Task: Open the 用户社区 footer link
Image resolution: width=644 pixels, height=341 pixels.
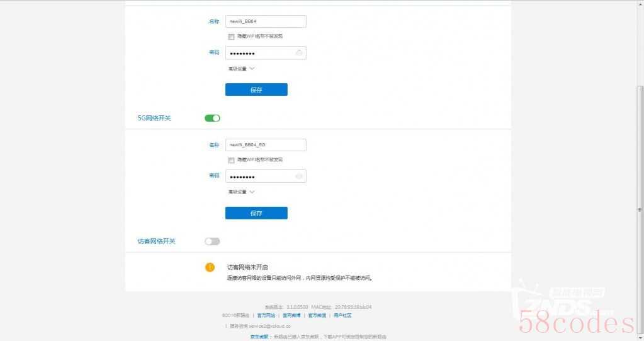Action: 342,316
